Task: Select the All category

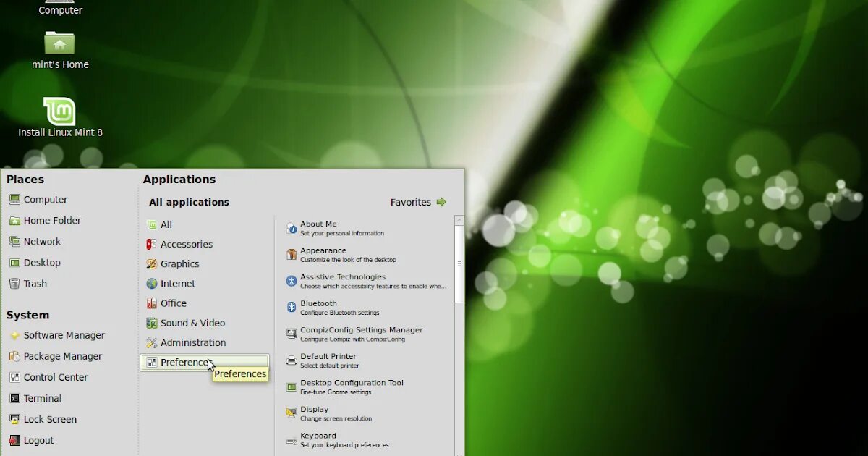Action: (x=205, y=224)
